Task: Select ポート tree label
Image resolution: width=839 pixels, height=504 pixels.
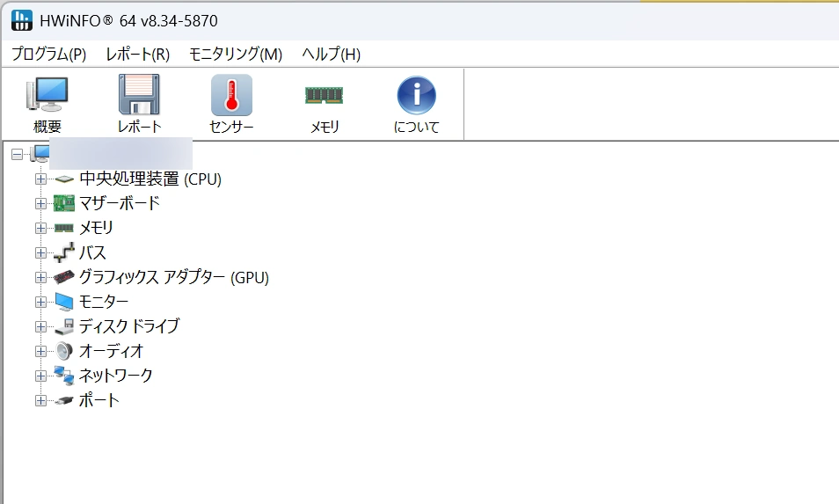Action: click(99, 400)
